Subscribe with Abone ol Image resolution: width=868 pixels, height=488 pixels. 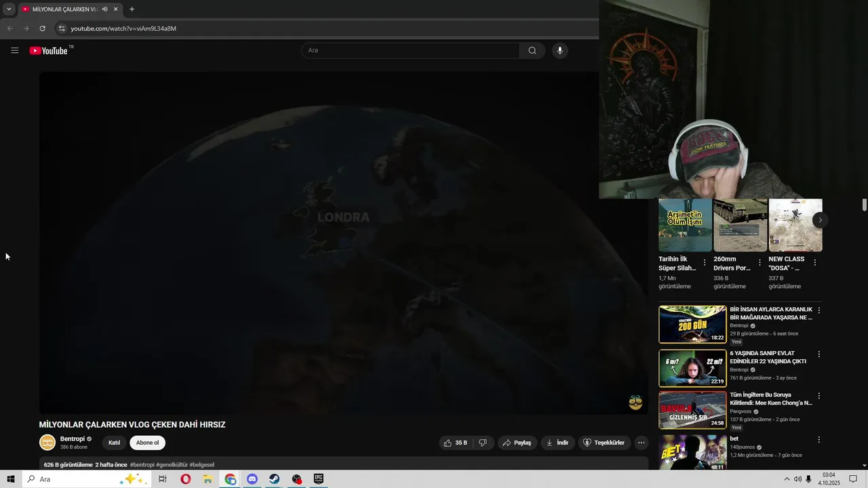tap(147, 443)
